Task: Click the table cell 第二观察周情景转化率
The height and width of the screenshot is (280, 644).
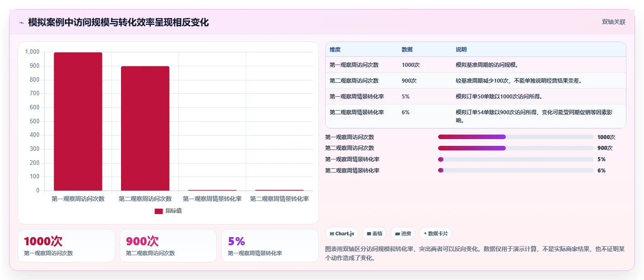Action: click(357, 112)
